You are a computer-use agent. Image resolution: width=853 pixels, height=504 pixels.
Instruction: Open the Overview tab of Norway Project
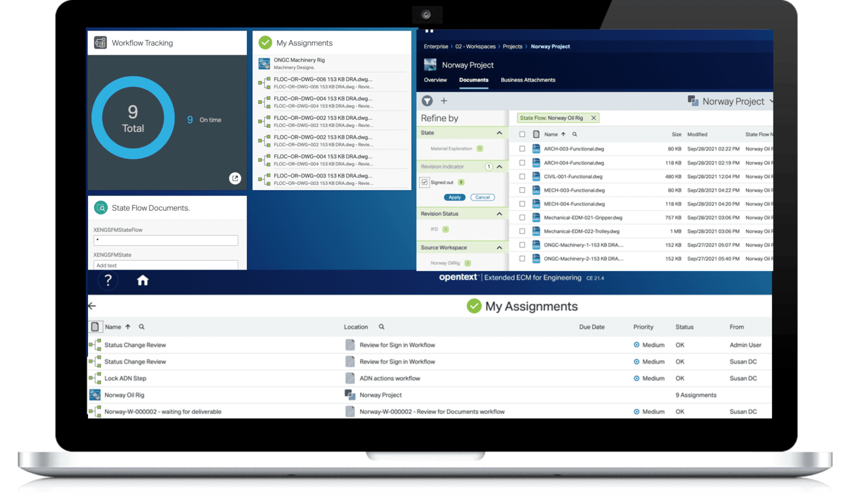(x=435, y=80)
